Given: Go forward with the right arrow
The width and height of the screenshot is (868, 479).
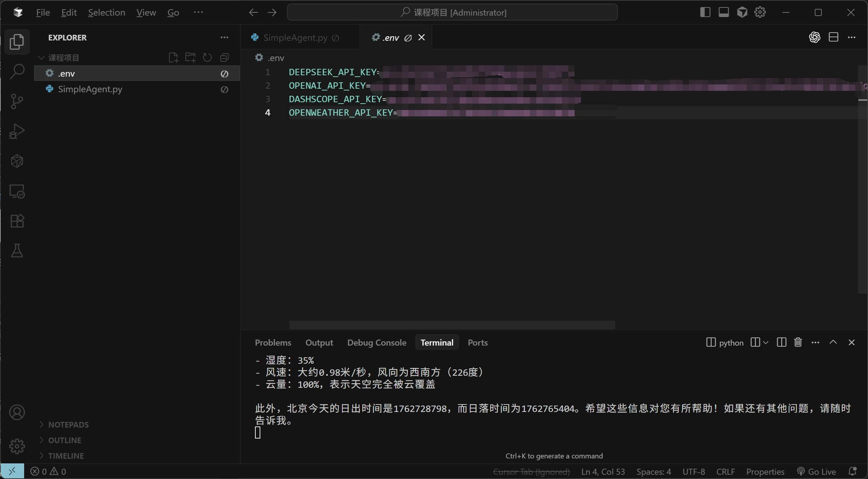Looking at the screenshot, I should 272,13.
